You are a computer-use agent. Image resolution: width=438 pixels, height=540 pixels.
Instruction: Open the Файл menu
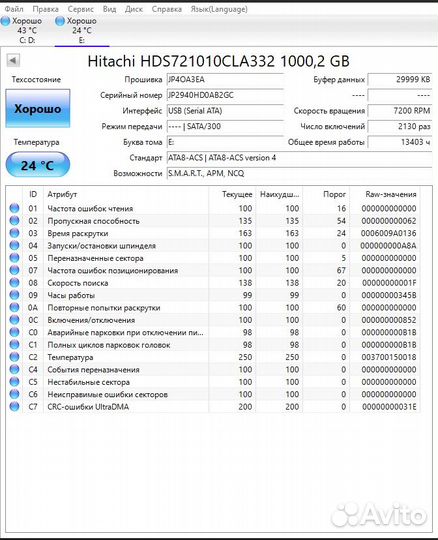tap(14, 9)
